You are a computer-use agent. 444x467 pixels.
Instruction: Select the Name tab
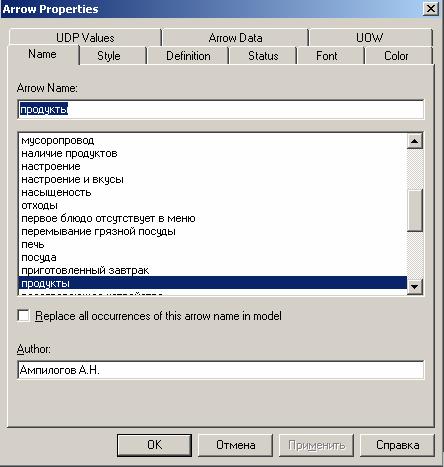point(43,54)
